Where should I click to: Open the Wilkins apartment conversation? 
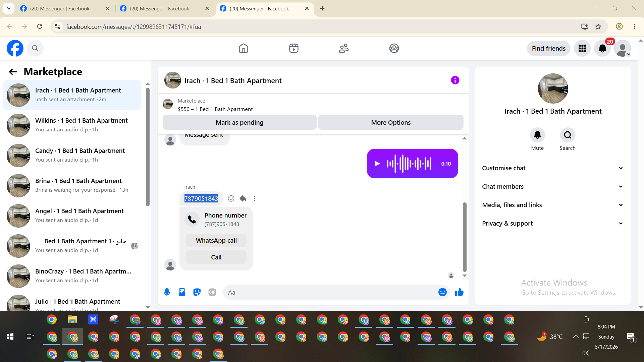click(72, 125)
